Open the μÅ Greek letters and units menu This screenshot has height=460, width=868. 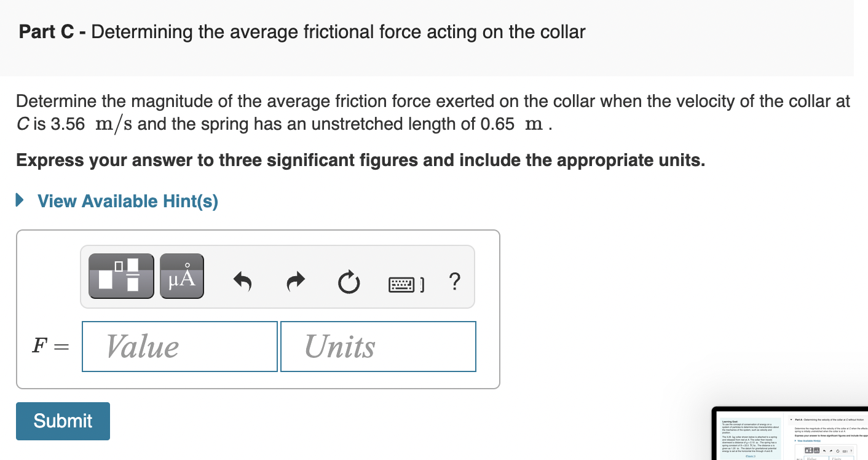[x=181, y=276]
